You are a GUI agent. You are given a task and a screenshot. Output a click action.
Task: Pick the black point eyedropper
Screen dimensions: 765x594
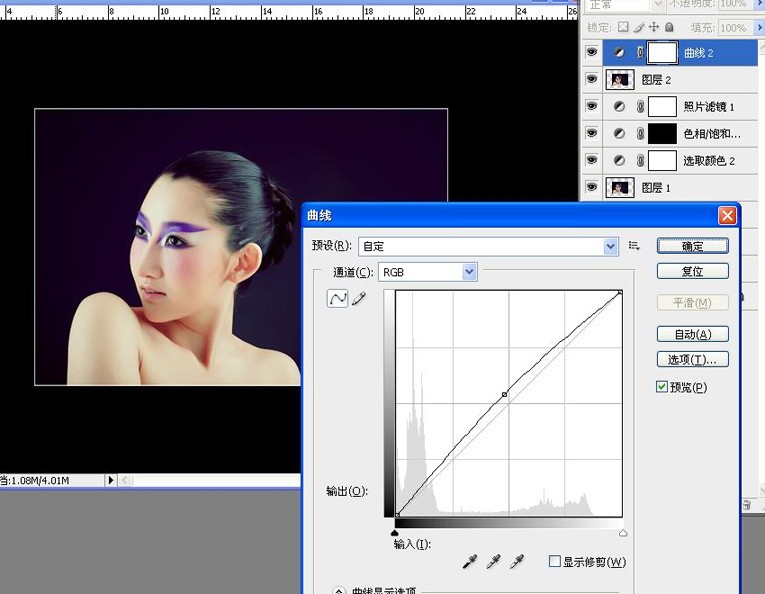[x=469, y=562]
